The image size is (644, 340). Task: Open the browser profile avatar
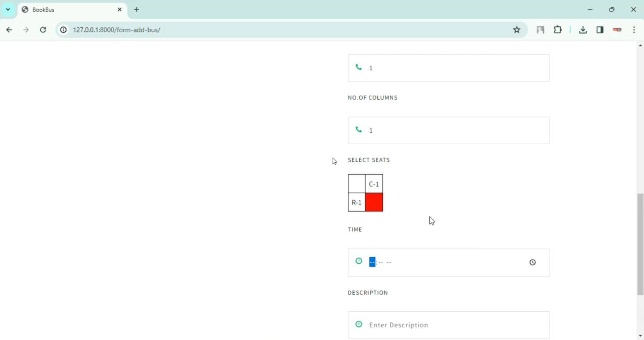point(617,30)
